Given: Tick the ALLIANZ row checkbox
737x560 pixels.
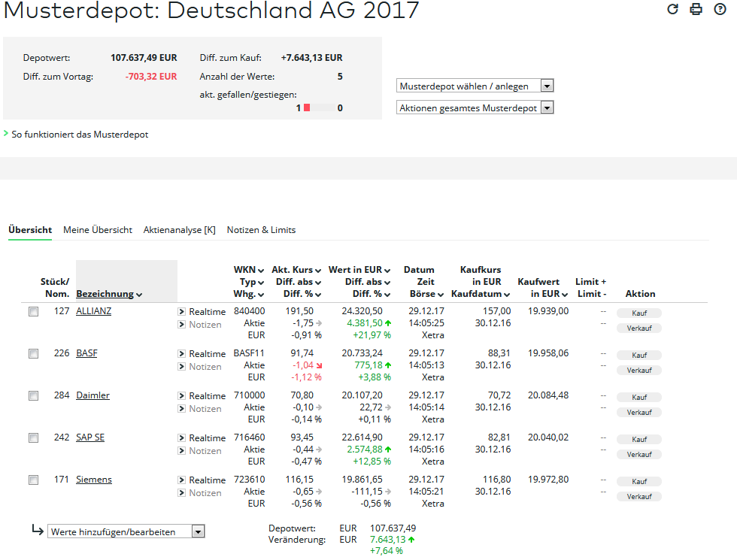Looking at the screenshot, I should point(33,311).
